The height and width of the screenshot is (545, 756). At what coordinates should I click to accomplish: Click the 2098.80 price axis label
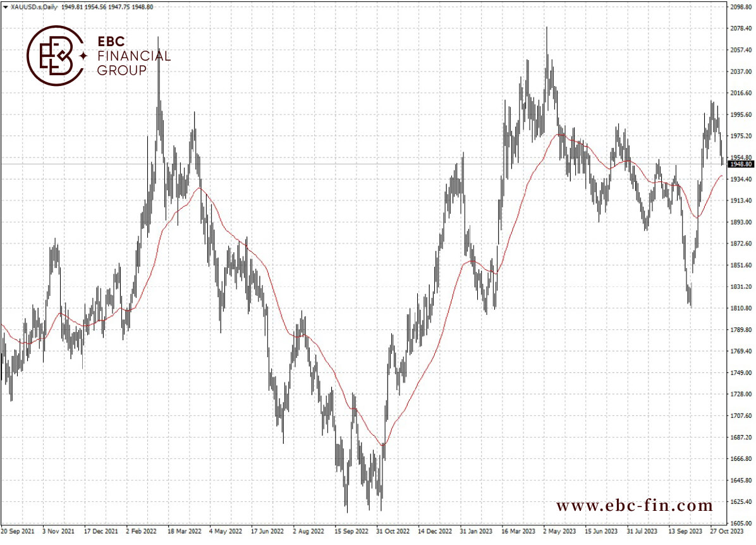pos(741,7)
